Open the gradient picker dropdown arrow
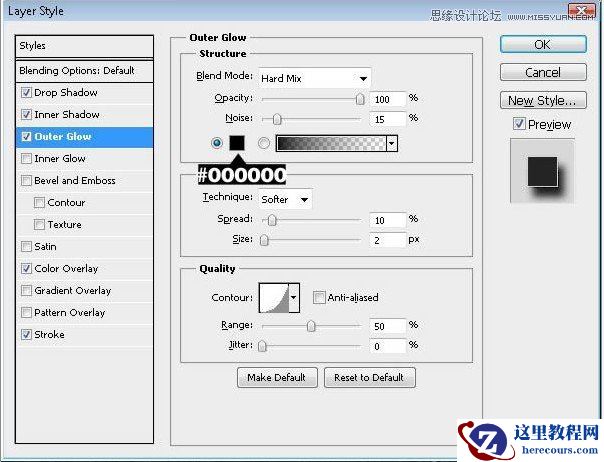This screenshot has height=462, width=604. tap(392, 143)
